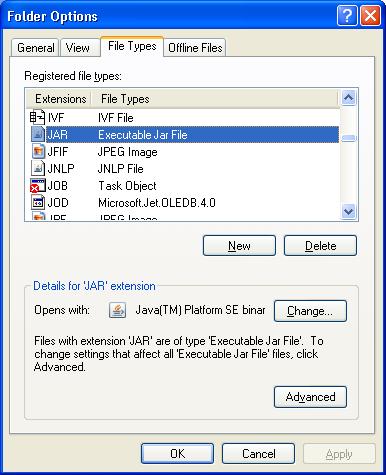Select the JOB Task Object icon
Viewport: 386px width, 475px height.
[x=37, y=185]
